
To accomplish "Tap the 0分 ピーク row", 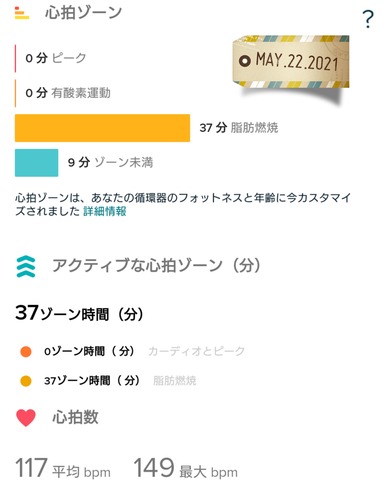I will click(x=51, y=58).
